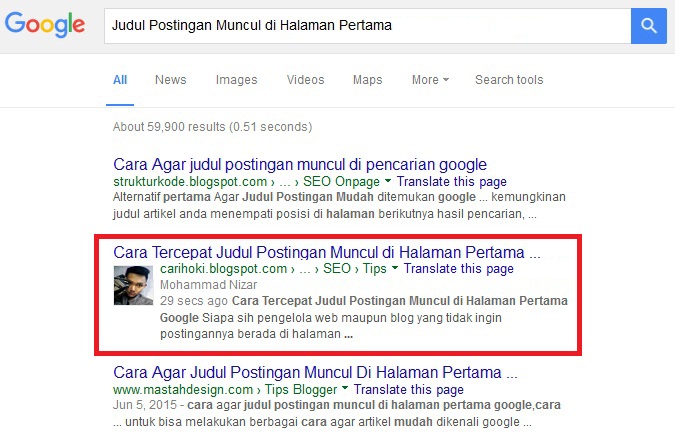Image resolution: width=675 pixels, height=436 pixels.
Task: Click the Google logo
Action: 45,24
